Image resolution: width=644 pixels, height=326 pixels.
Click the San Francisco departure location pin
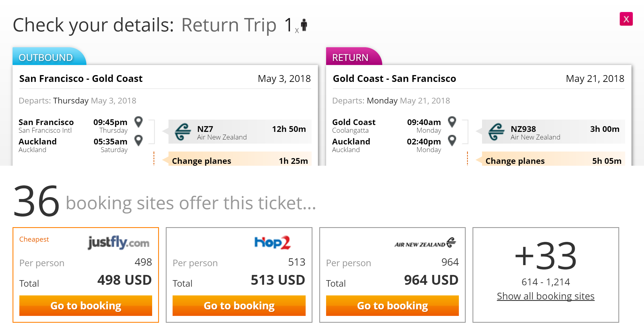[x=139, y=122]
